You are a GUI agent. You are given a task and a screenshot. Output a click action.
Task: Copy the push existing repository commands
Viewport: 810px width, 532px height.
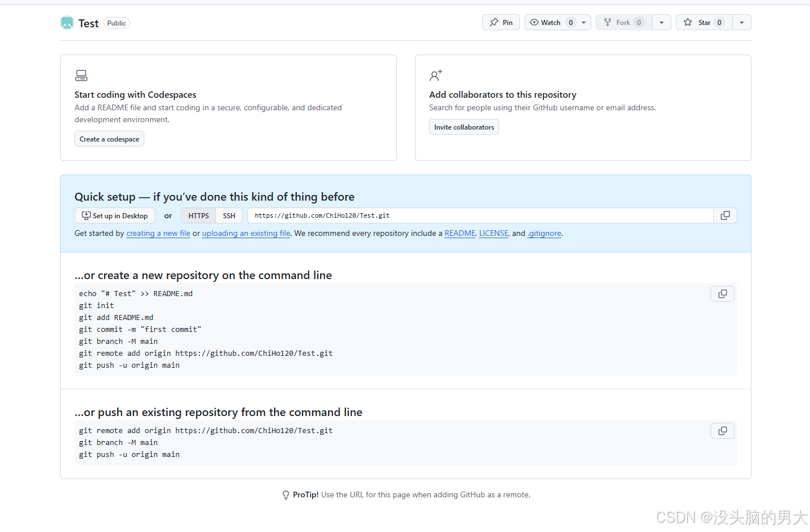[722, 431]
